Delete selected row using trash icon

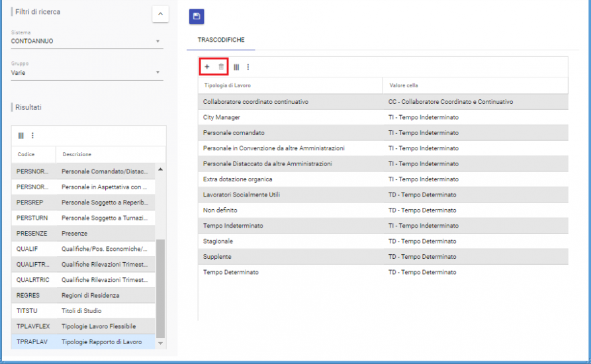pos(221,67)
